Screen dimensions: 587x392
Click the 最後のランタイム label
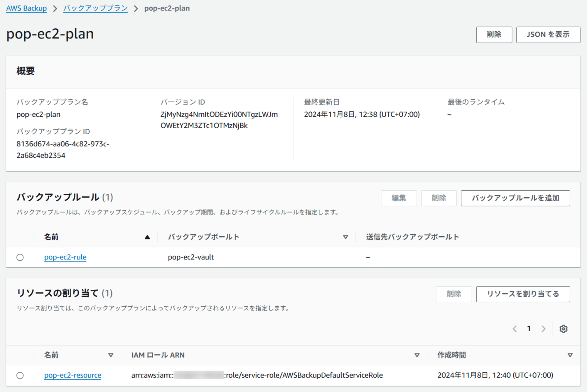476,102
